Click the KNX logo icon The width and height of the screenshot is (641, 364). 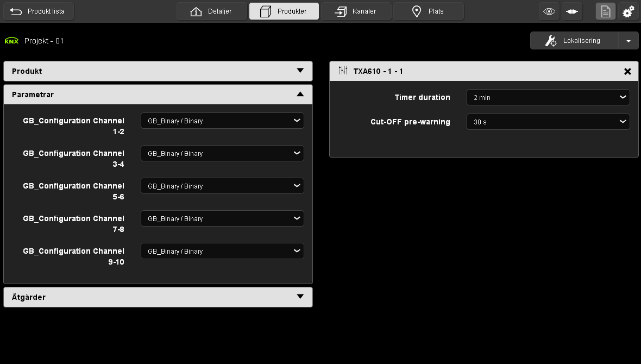11,41
